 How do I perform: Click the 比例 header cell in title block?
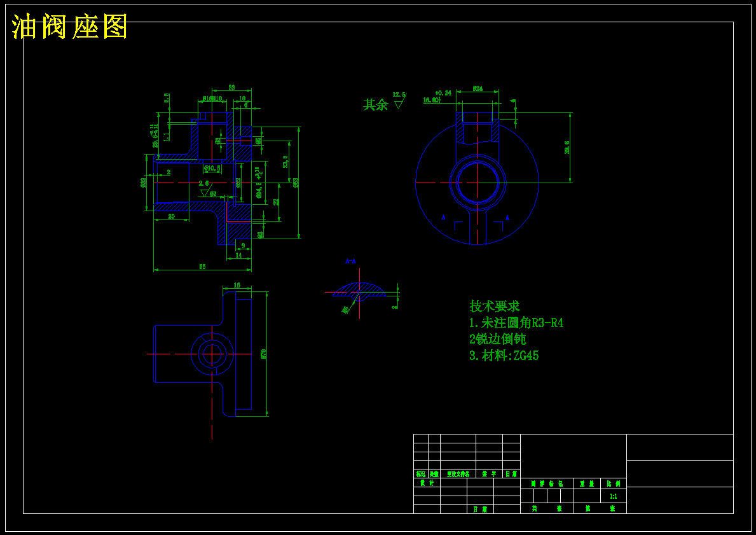614,483
